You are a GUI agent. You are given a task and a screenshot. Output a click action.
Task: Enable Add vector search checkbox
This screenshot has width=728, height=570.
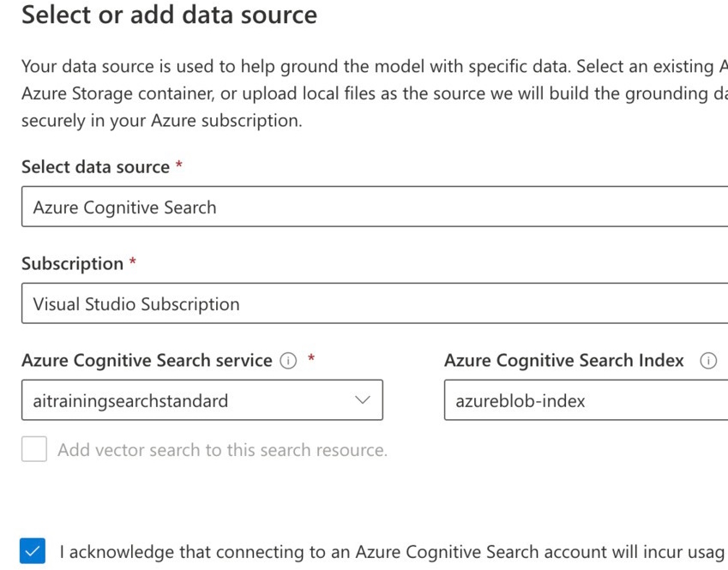(x=34, y=449)
